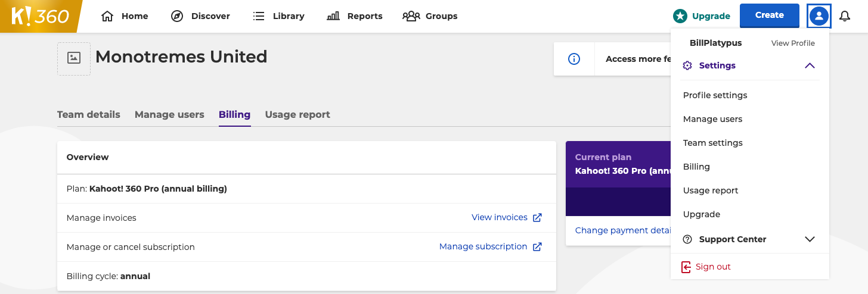Click external link icon beside View invoices

click(537, 218)
